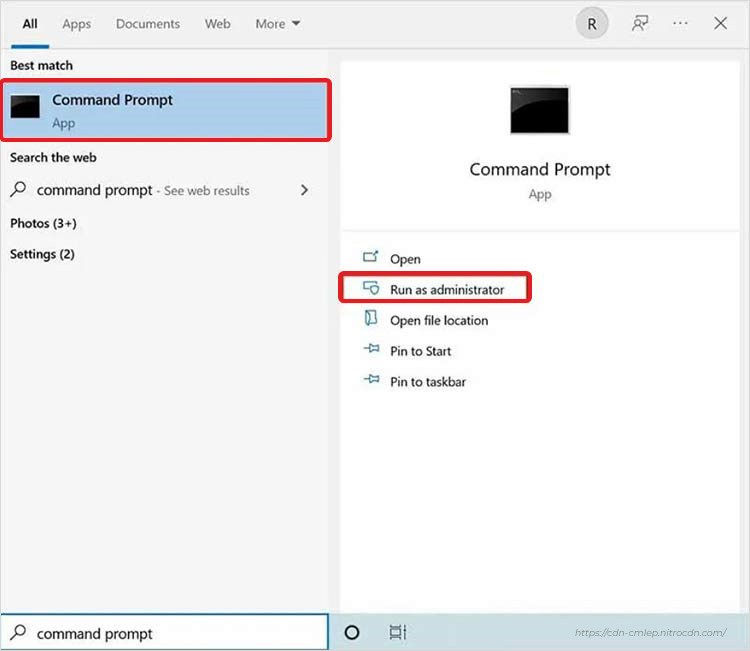The width and height of the screenshot is (750, 651).
Task: Select the Web search tab
Action: click(x=218, y=24)
